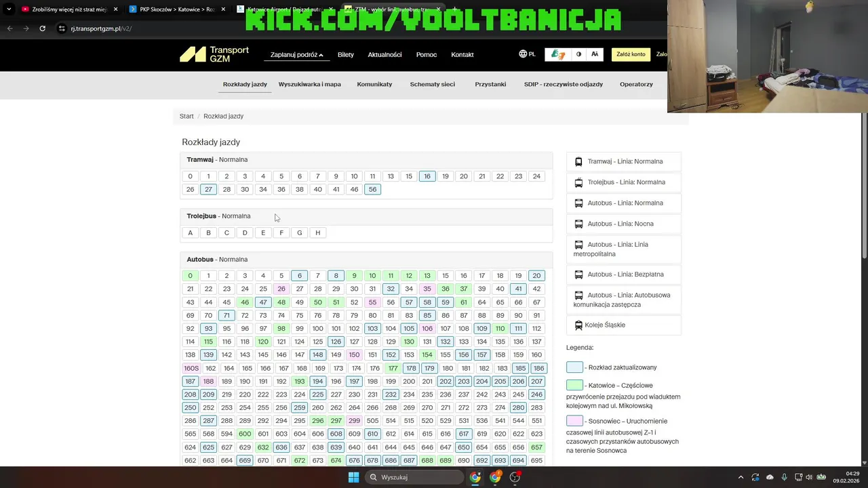Open the sign language interpreter icon
Viewport: 868px width, 488px height.
coord(558,54)
